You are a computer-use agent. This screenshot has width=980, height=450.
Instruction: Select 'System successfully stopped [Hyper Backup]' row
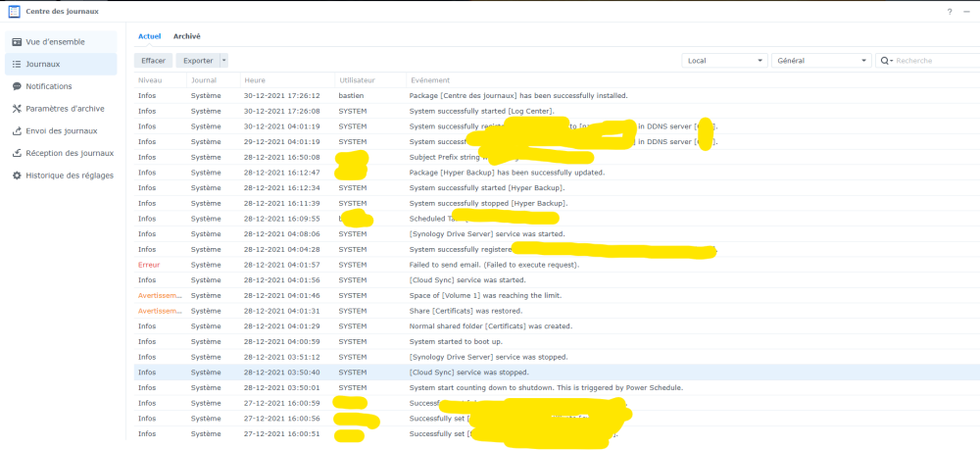pyautogui.click(x=557, y=203)
